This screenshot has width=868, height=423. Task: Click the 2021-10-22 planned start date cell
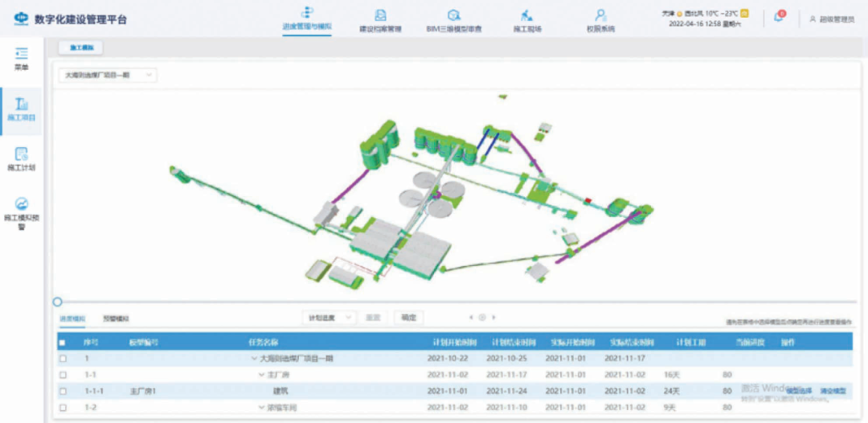(448, 359)
